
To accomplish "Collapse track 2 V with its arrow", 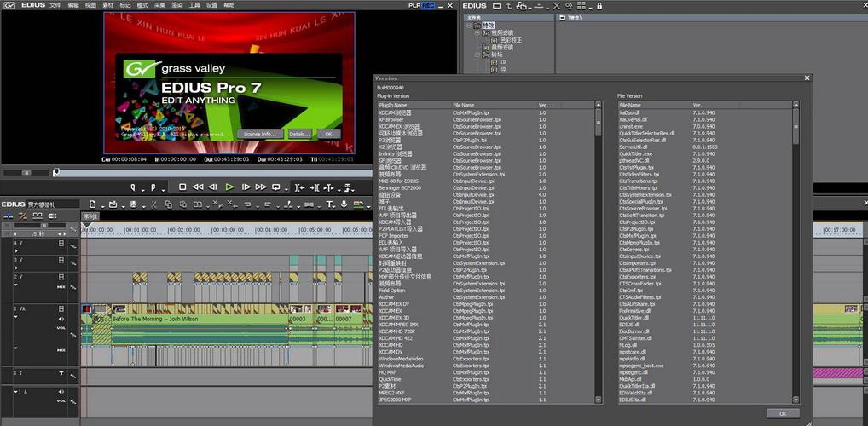I will coord(16,285).
